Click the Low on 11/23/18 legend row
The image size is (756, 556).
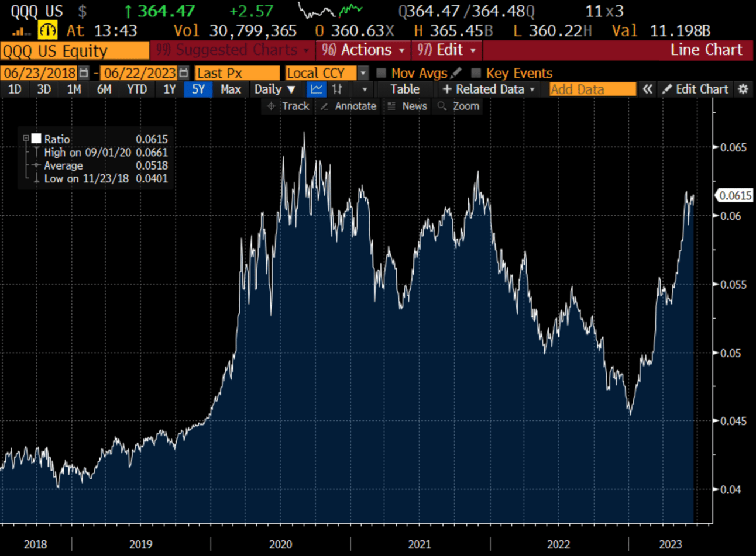pos(106,178)
